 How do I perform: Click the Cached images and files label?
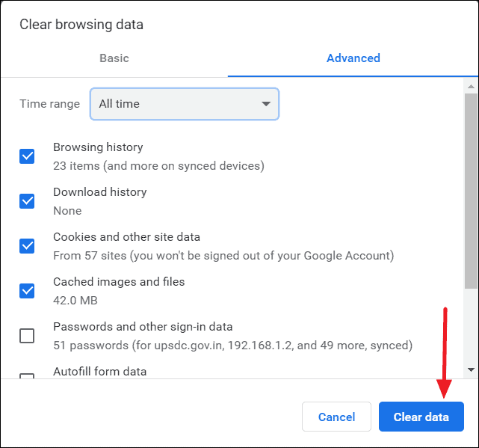click(119, 282)
